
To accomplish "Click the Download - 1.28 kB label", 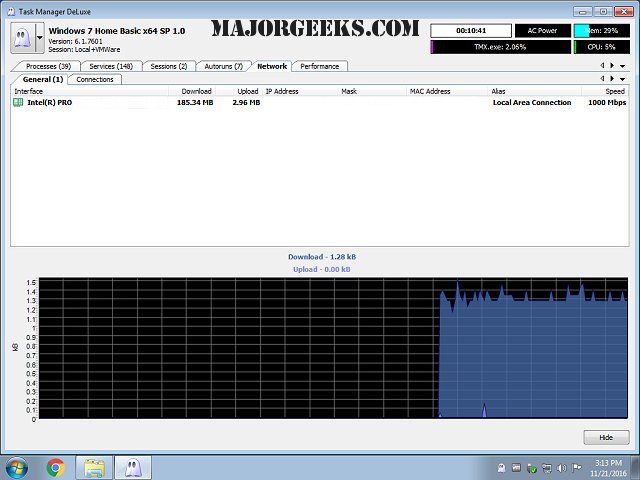I will click(322, 257).
